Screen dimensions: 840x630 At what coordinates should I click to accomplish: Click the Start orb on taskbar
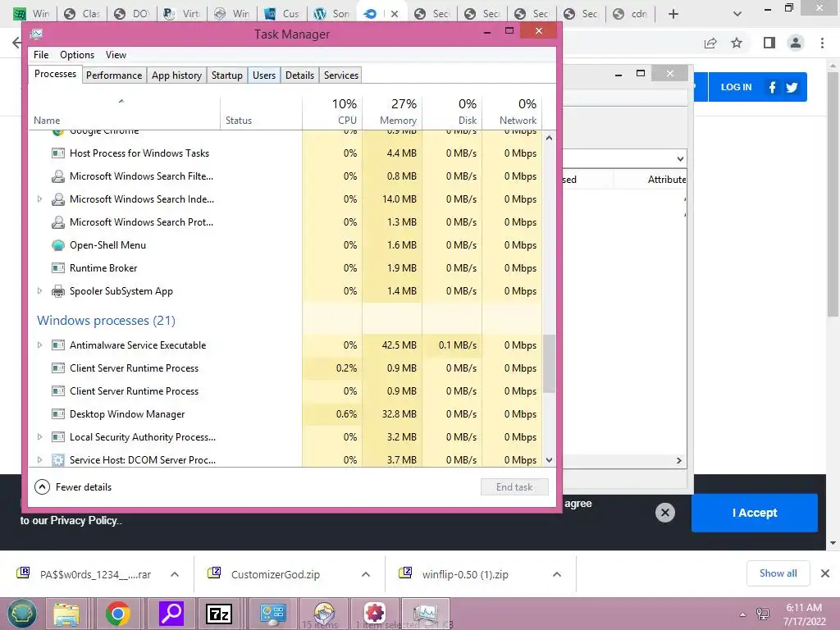pos(22,614)
